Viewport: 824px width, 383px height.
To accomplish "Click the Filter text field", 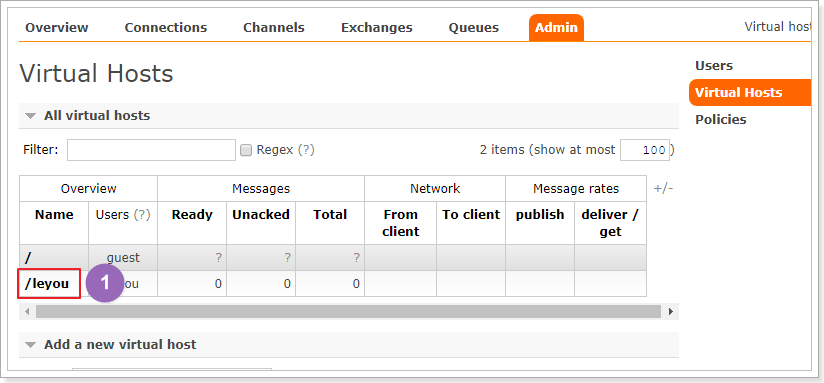I will tap(151, 150).
